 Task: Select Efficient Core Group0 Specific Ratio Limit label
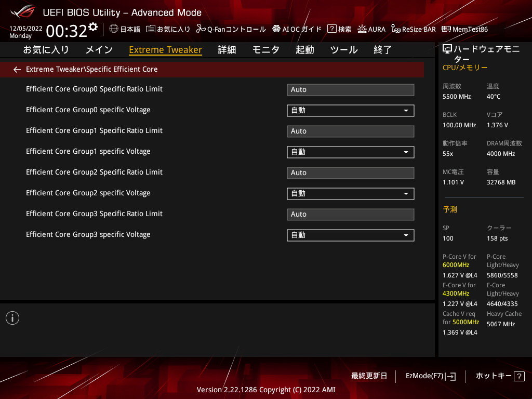95,89
